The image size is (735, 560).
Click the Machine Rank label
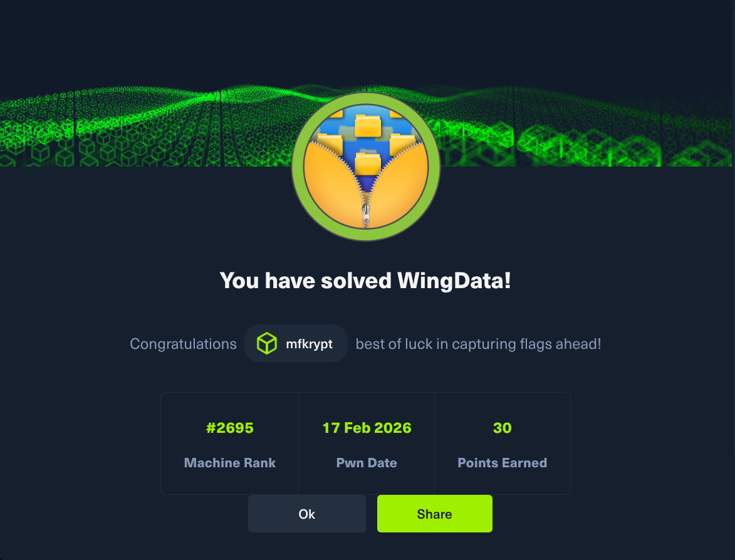(x=230, y=463)
